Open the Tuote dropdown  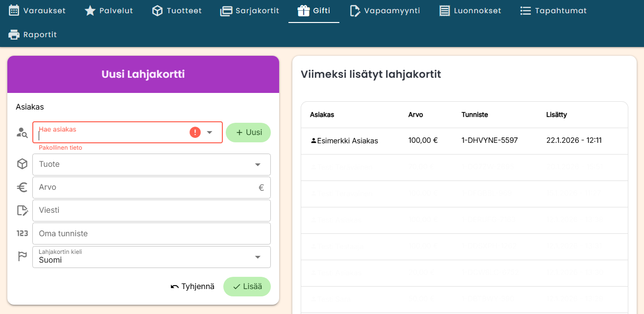tap(258, 164)
